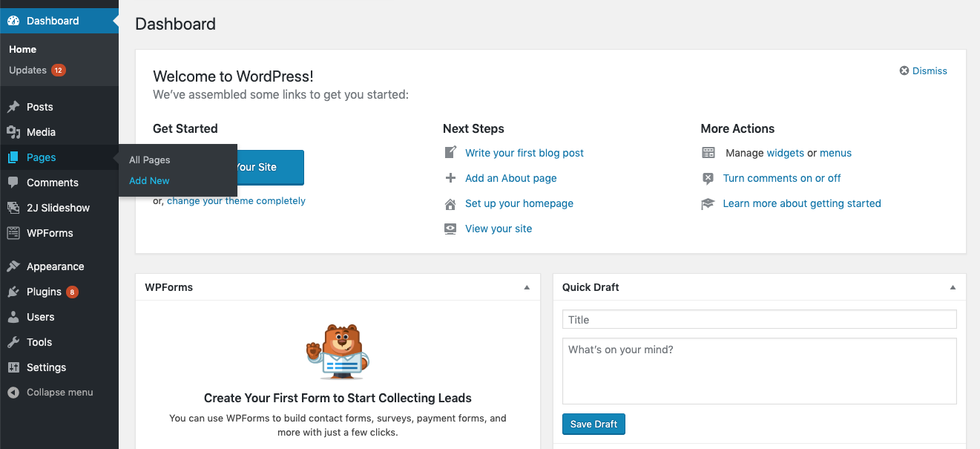Open WPForms using its sidebar icon
Screen dimensions: 980x449
pyautogui.click(x=13, y=233)
